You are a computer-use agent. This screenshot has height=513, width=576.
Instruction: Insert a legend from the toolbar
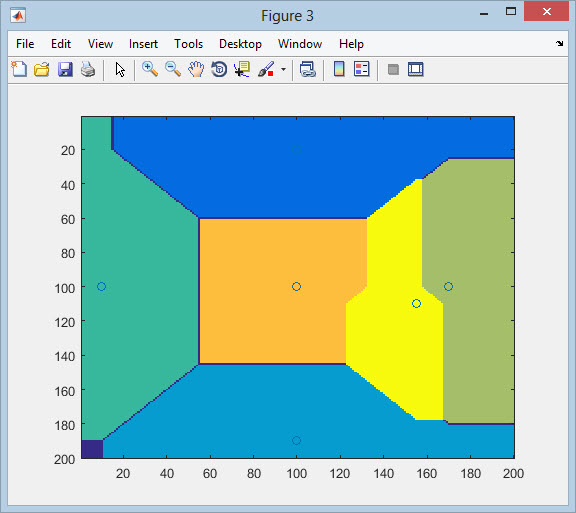pos(362,69)
